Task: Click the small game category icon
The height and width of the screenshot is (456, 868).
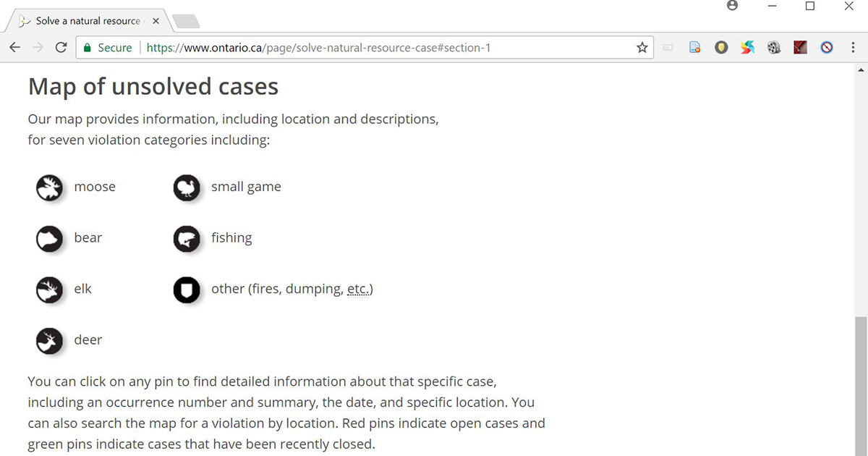Action: coord(187,187)
